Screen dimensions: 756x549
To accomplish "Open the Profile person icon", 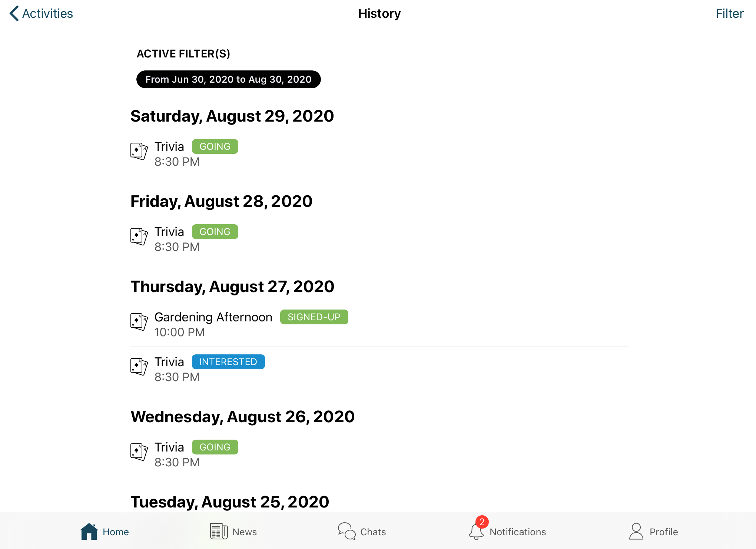I will pyautogui.click(x=636, y=532).
